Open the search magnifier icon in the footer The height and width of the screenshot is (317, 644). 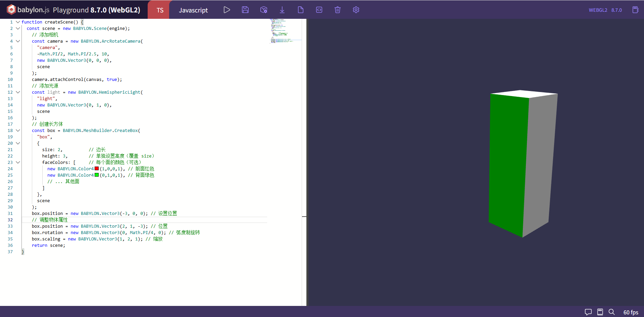612,312
